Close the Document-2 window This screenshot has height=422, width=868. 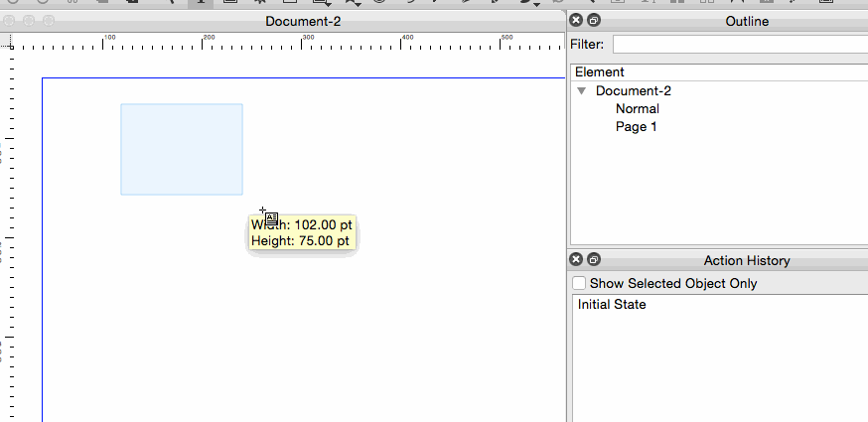click(x=11, y=21)
